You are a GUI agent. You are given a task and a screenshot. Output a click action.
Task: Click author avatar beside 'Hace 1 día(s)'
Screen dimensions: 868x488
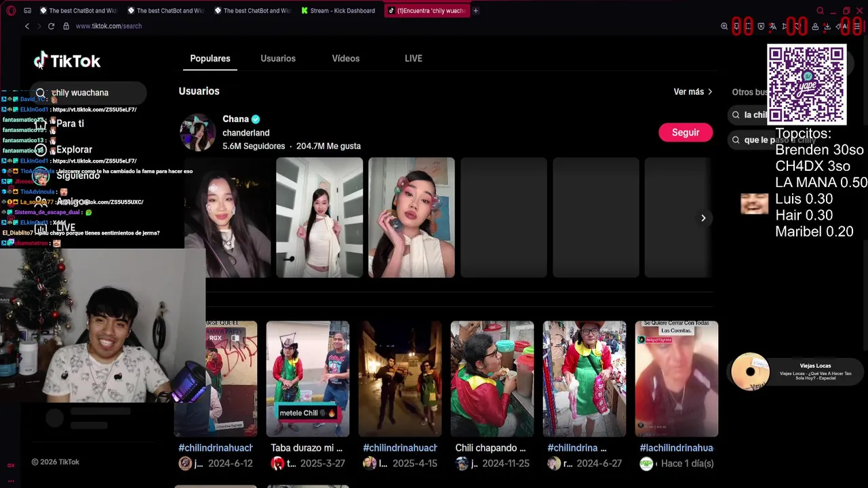pyautogui.click(x=646, y=464)
